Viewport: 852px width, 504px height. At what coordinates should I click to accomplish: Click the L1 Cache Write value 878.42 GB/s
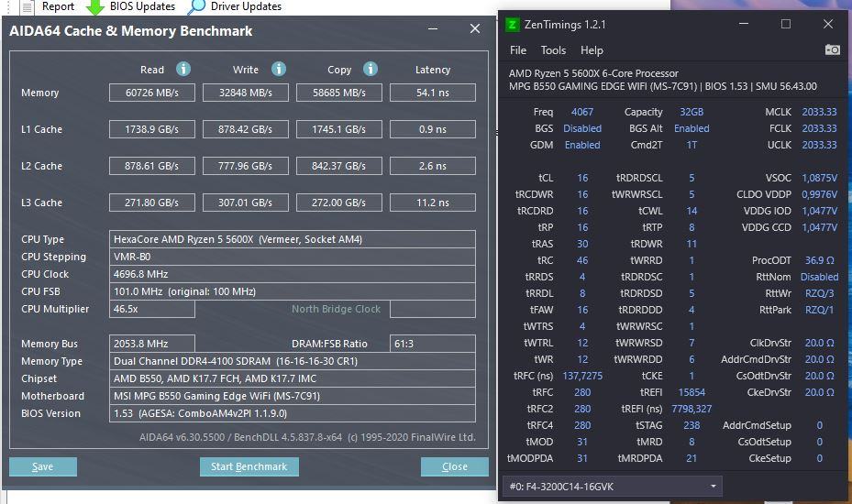click(246, 129)
